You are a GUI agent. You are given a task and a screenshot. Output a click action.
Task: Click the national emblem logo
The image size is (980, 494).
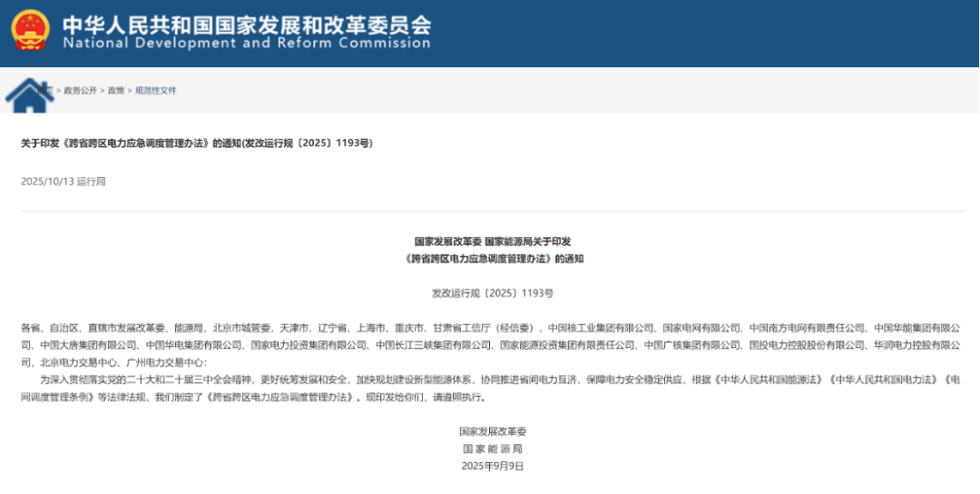point(31,29)
